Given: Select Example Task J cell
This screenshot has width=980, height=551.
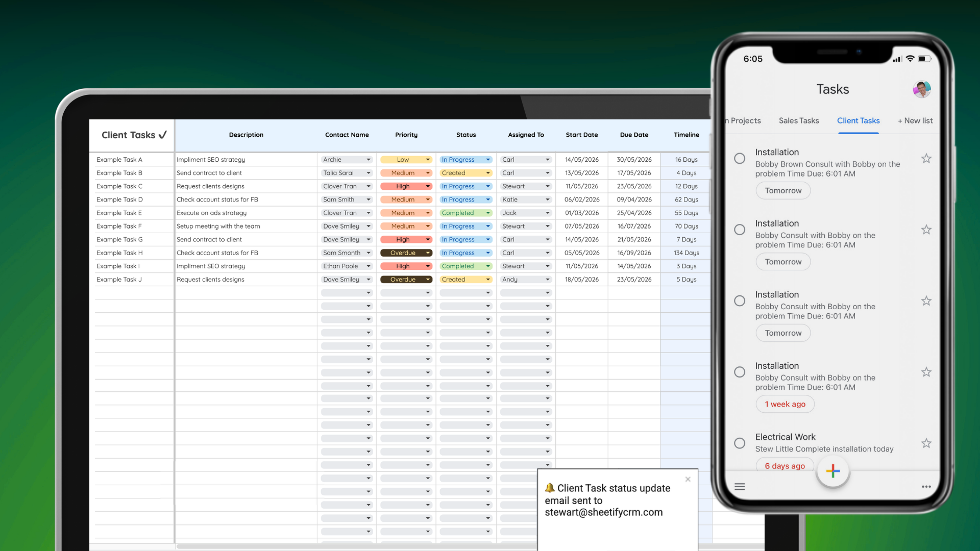Looking at the screenshot, I should (x=134, y=280).
